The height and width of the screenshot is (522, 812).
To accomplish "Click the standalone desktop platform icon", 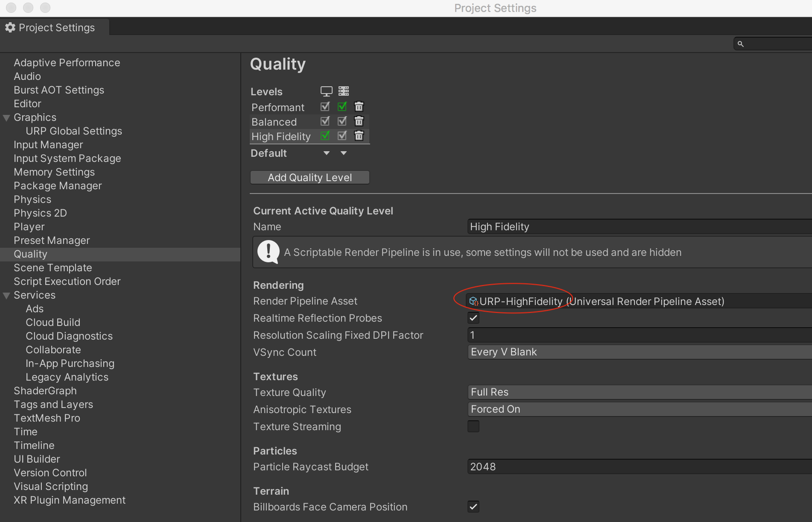I will pyautogui.click(x=326, y=91).
